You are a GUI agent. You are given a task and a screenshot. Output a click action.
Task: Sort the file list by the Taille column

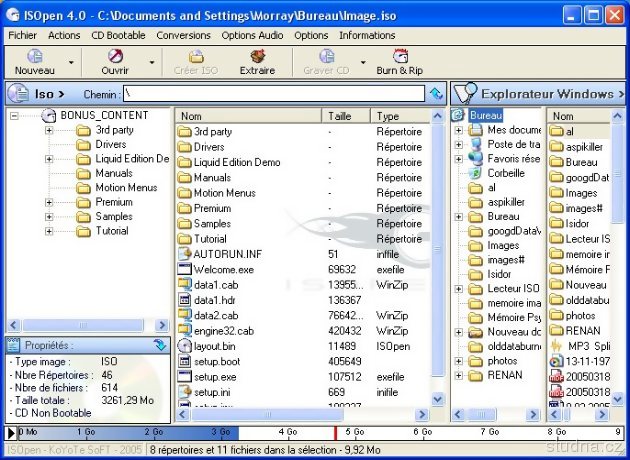point(346,116)
